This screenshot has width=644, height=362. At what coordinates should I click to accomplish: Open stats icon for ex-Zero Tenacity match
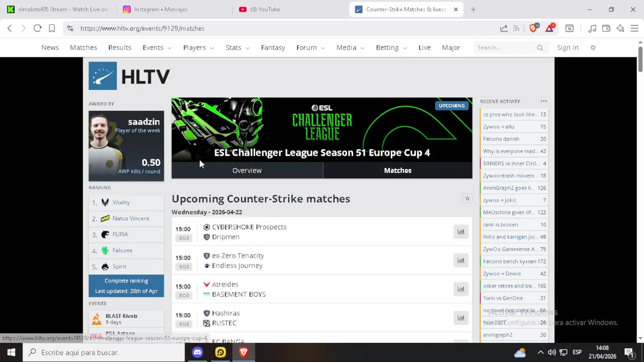pyautogui.click(x=461, y=260)
